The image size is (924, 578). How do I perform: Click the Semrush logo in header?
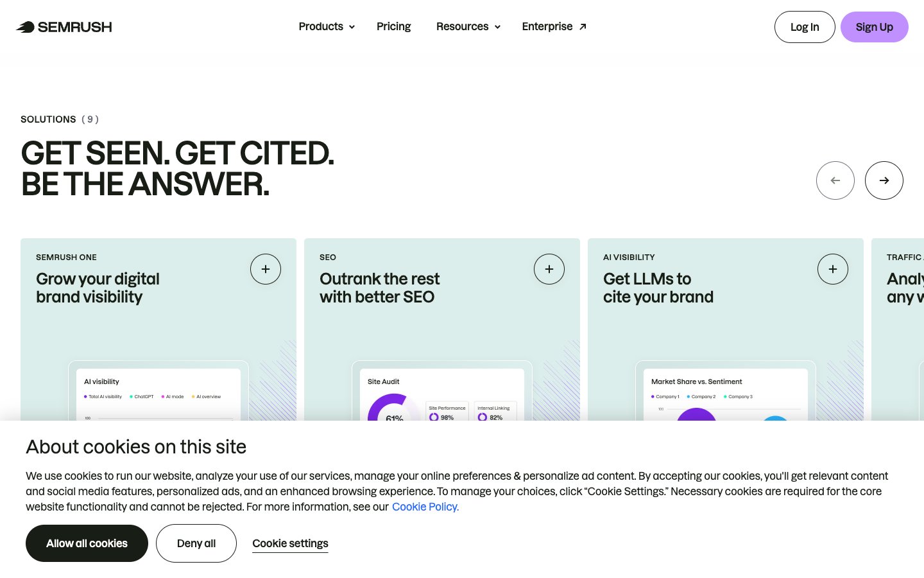(64, 27)
